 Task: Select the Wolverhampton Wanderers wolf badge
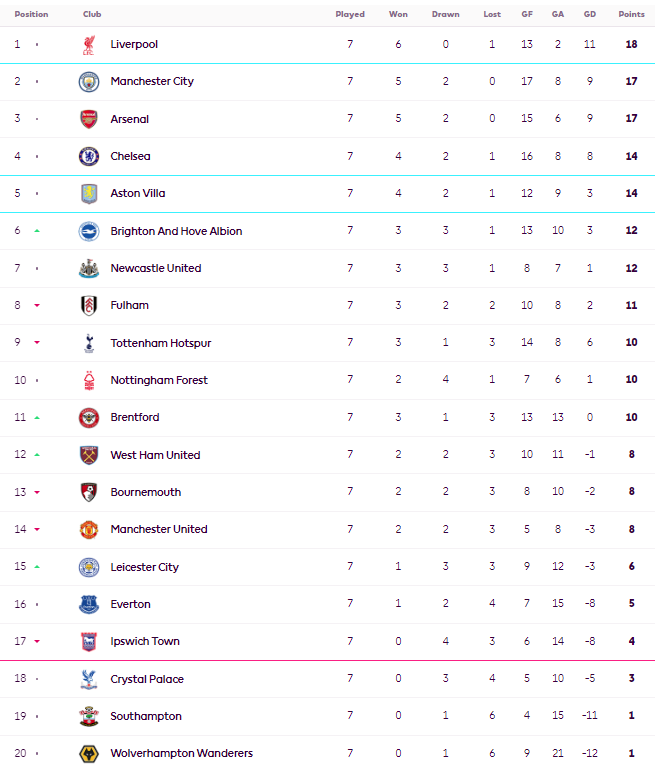click(89, 753)
